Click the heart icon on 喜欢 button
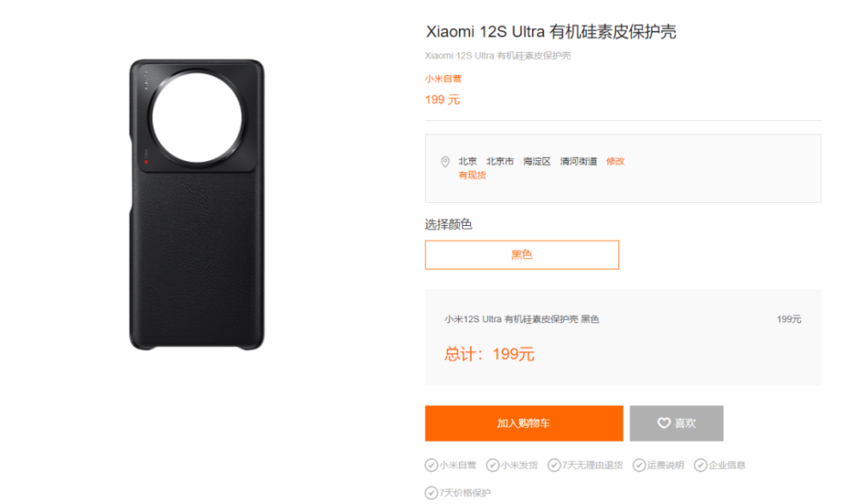Viewport: 853px width, 504px height. coord(664,423)
